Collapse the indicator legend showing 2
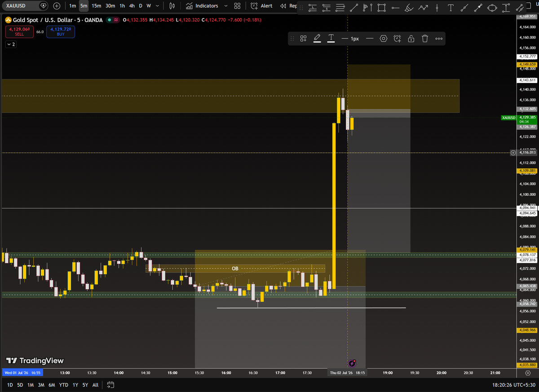 pos(10,44)
